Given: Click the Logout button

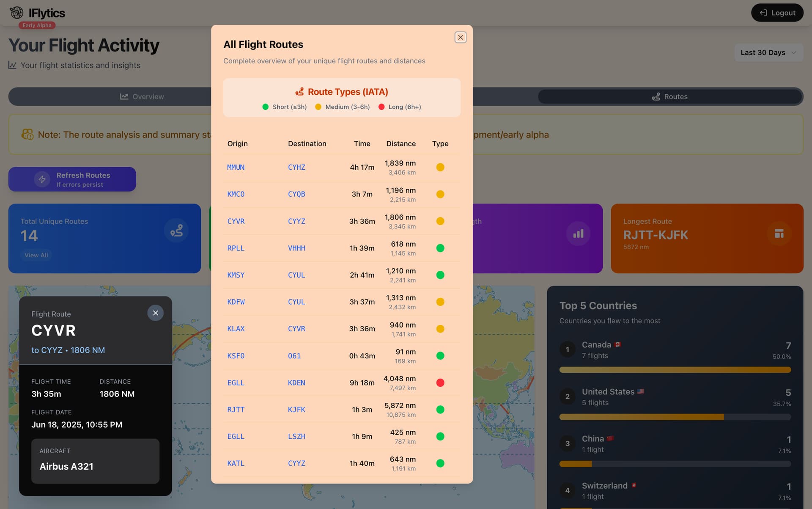Looking at the screenshot, I should click(777, 13).
